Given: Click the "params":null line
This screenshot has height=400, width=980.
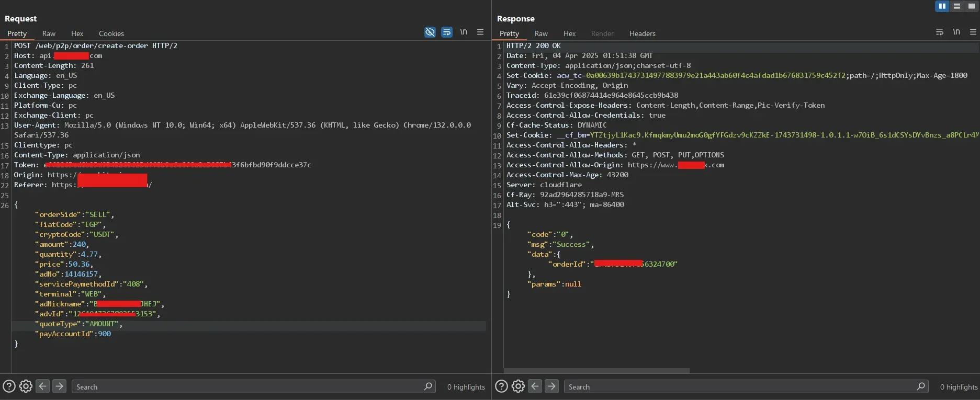Looking at the screenshot, I should (554, 284).
